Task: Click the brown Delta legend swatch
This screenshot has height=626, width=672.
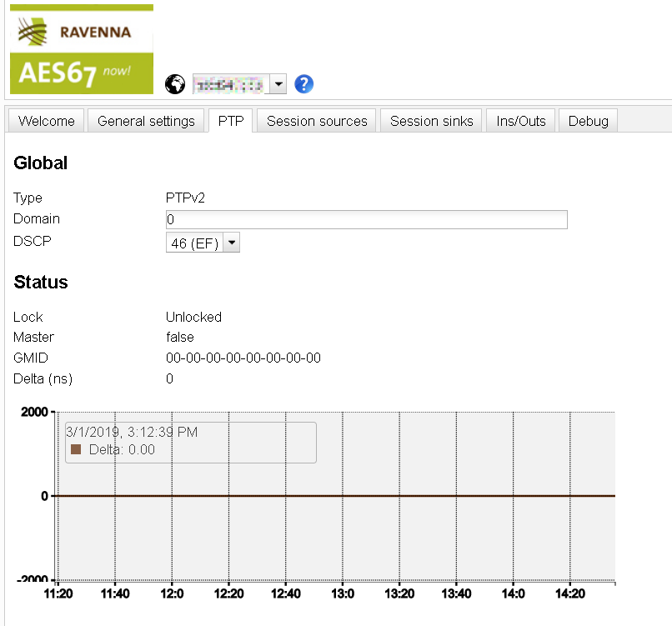Action: coord(76,449)
